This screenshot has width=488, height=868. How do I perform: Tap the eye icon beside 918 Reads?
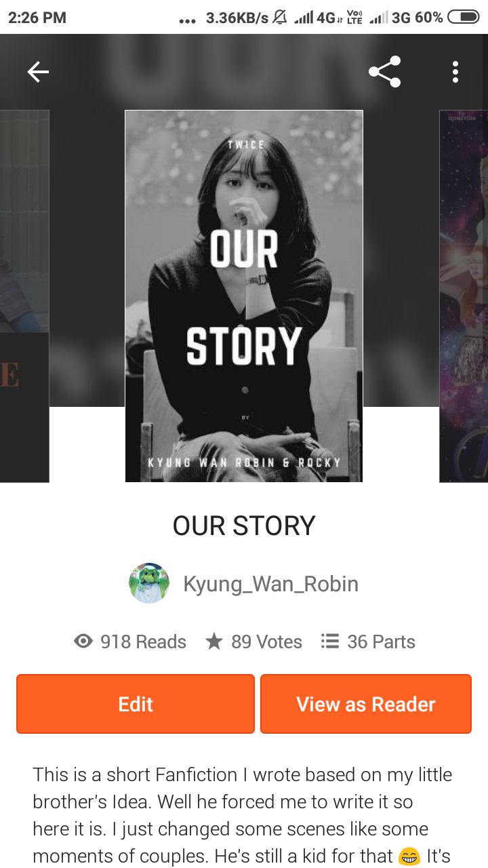tap(83, 642)
